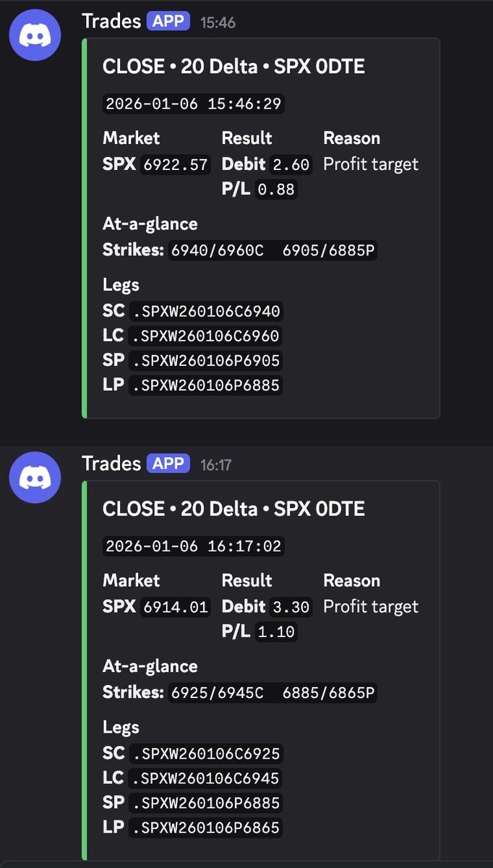Select the Debit value 3.30 in the second message
The height and width of the screenshot is (868, 493).
point(291,607)
